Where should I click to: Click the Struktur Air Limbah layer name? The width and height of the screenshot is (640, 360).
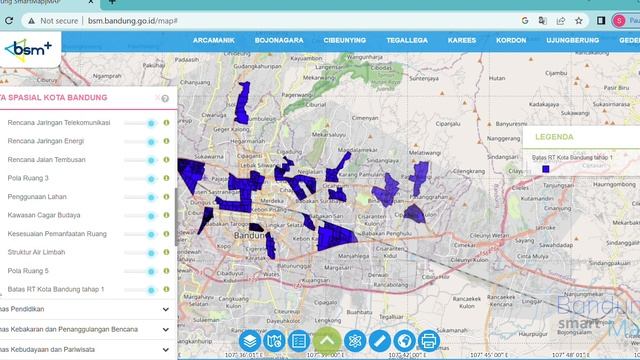coord(36,252)
